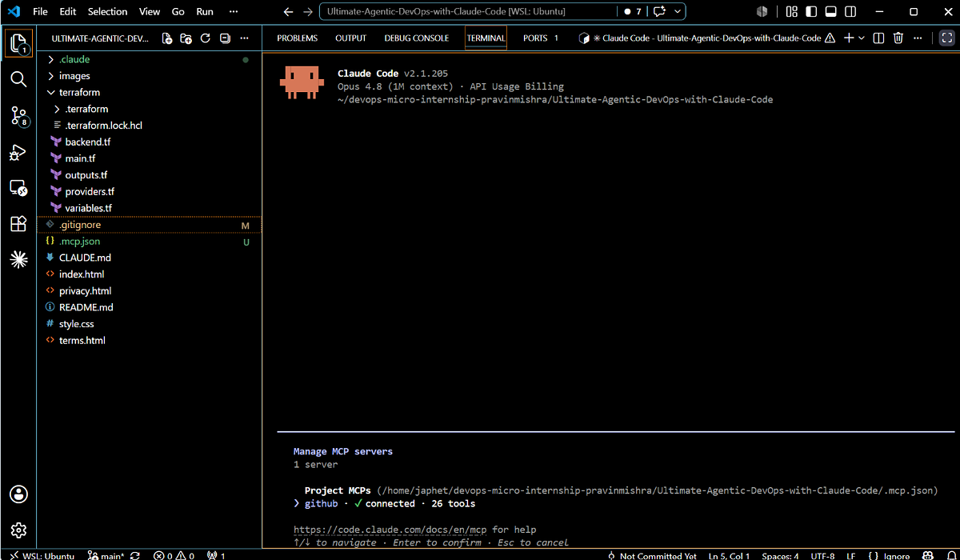Open the Remote Explorer view
Image resolution: width=960 pixels, height=560 pixels.
click(18, 189)
